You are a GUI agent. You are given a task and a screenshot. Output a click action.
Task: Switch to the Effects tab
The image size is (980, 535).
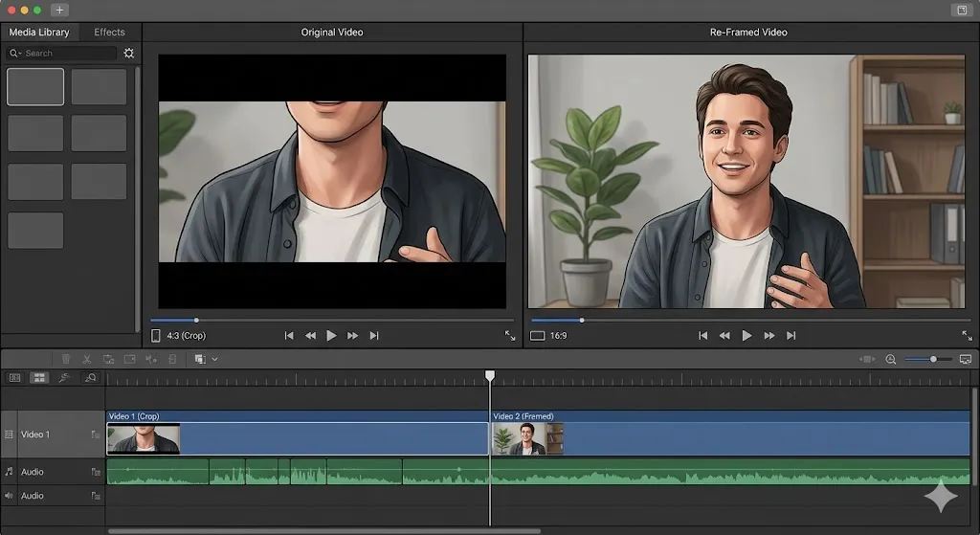[x=109, y=32]
